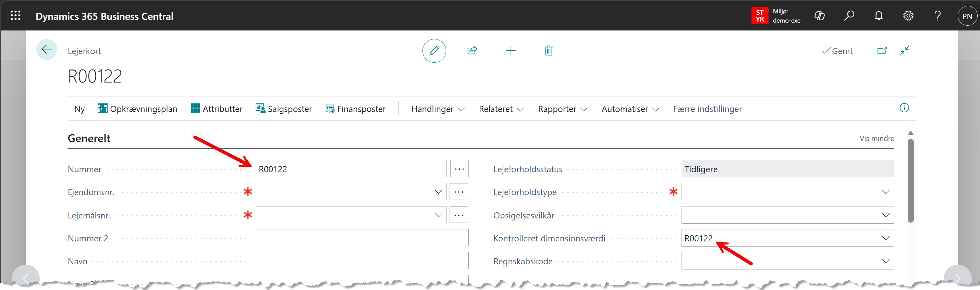Go back using the arrow button
Viewport: 980px width, 290px height.
(x=47, y=50)
